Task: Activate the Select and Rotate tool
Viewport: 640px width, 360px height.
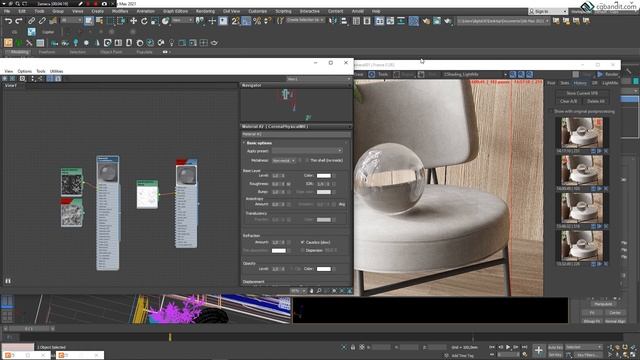Action: pos(144,20)
